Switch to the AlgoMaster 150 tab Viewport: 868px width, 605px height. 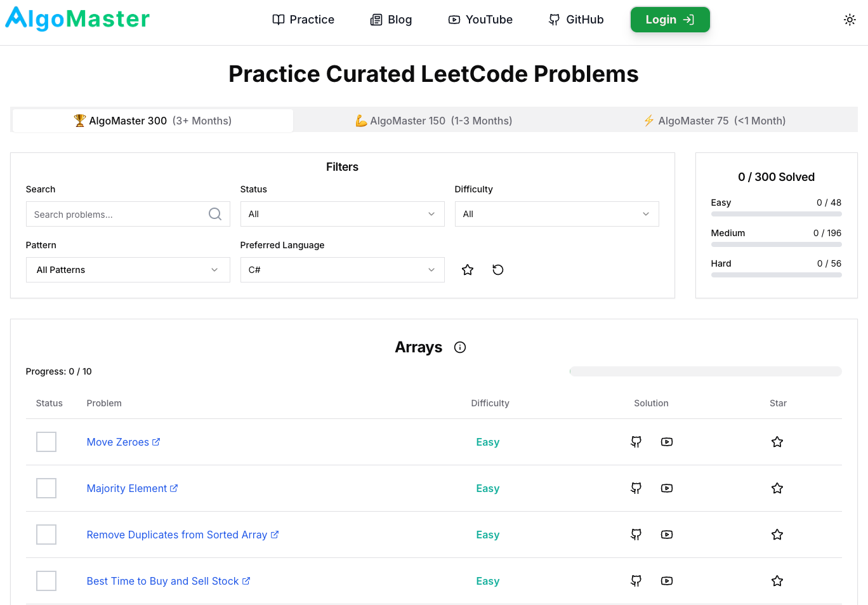434,121
